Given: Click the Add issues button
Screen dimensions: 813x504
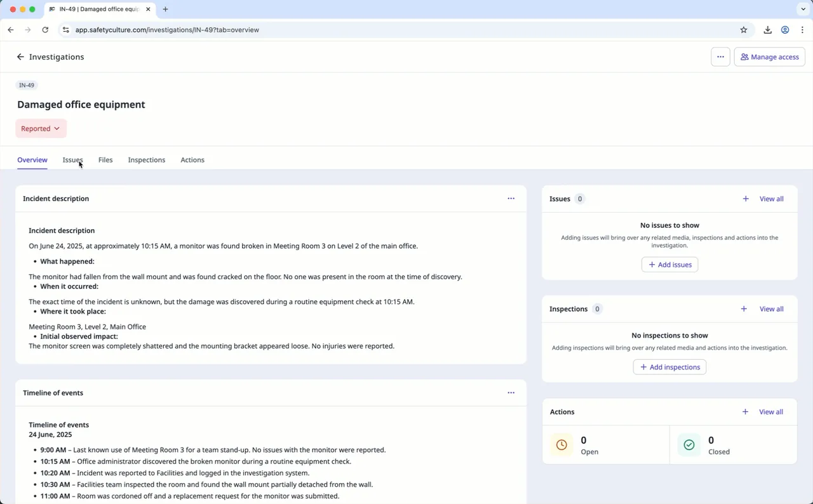Looking at the screenshot, I should [x=669, y=265].
